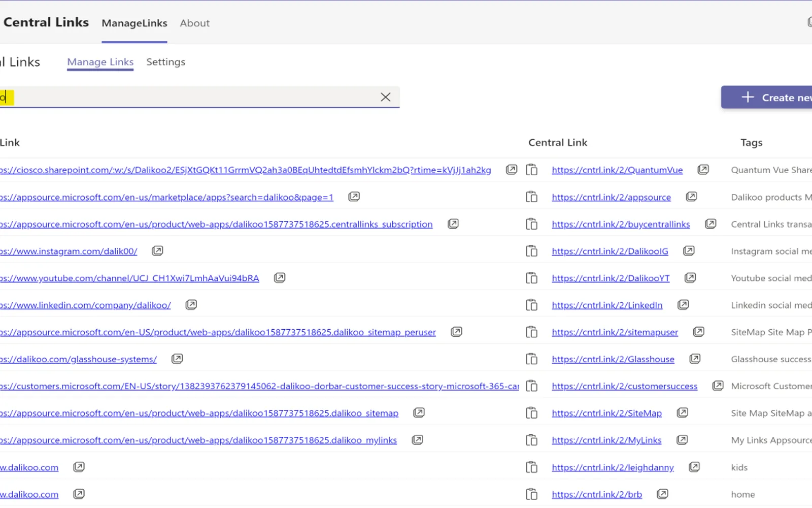The width and height of the screenshot is (812, 508).
Task: Copy the appsource central link
Action: tap(531, 197)
